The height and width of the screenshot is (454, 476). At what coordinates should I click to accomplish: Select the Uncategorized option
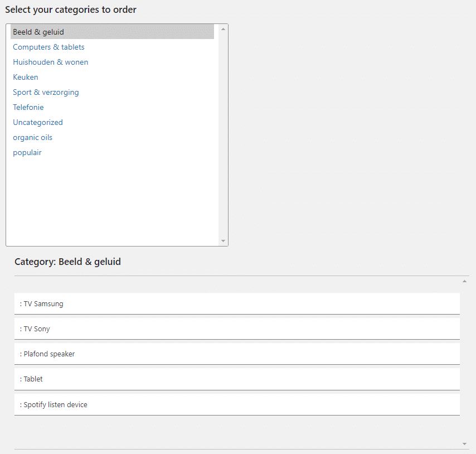click(38, 122)
